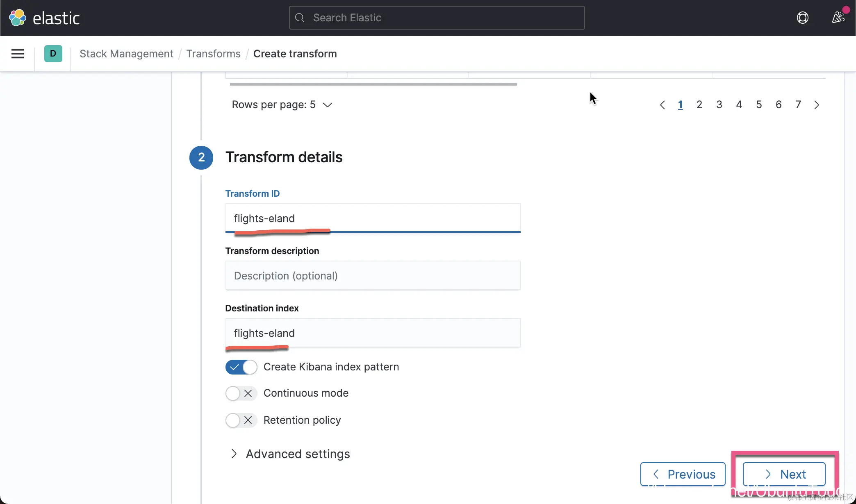The width and height of the screenshot is (856, 504).
Task: Open Rows per page dropdown
Action: (282, 105)
